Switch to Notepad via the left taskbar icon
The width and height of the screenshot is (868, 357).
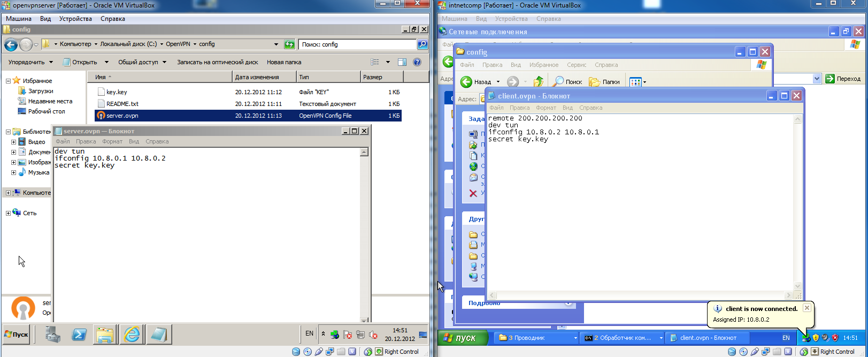click(x=158, y=335)
